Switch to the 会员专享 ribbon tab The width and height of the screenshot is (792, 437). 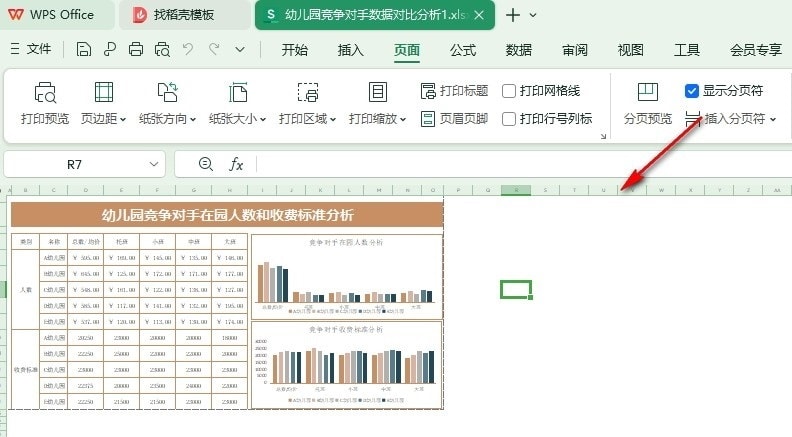(756, 50)
